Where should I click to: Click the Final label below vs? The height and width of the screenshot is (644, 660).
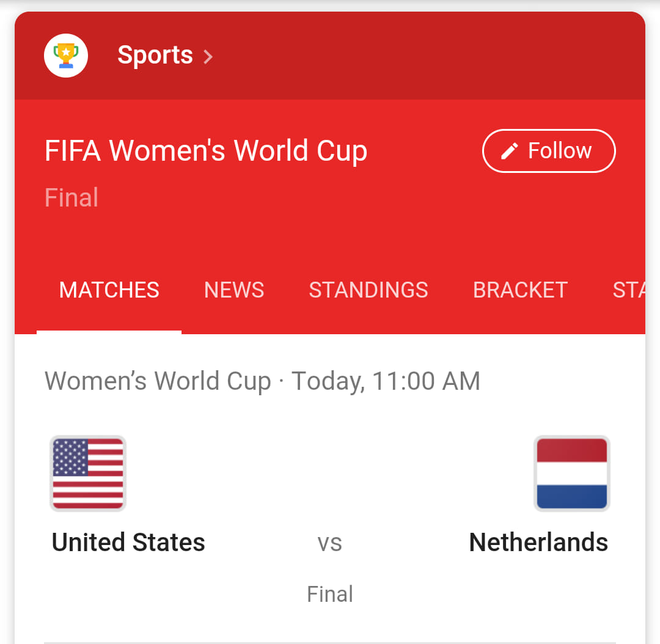329,594
